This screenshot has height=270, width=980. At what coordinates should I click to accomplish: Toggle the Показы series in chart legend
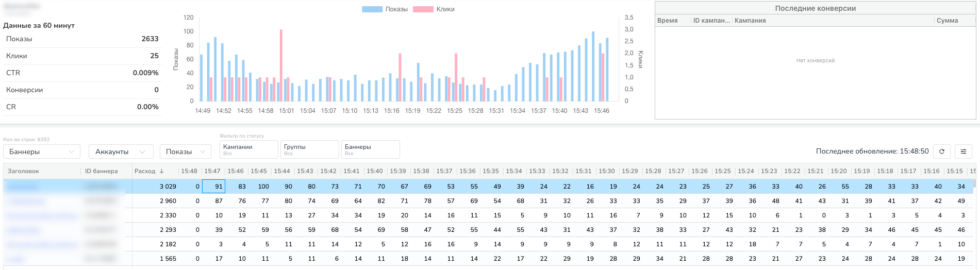pos(385,9)
